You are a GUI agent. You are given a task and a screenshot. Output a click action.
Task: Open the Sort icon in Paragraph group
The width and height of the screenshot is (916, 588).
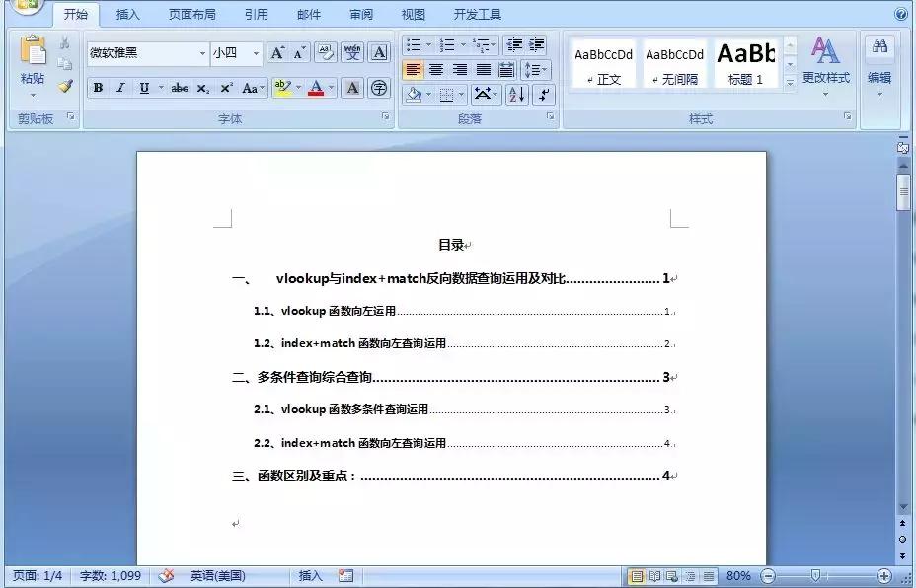tap(515, 95)
